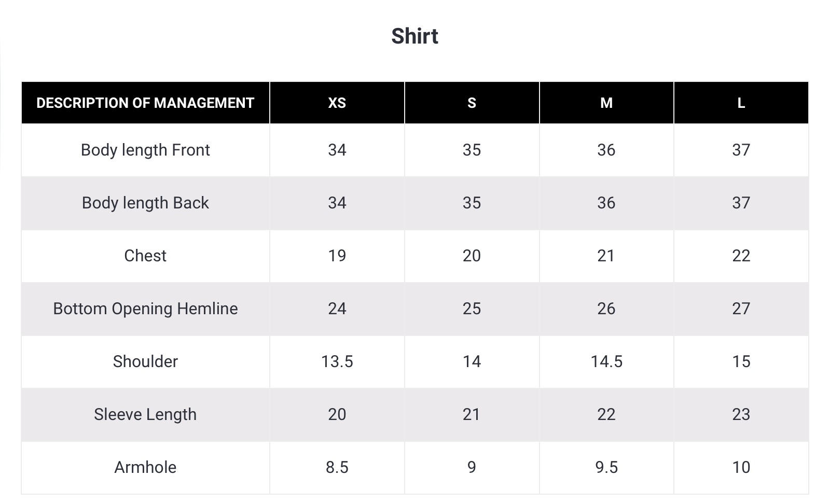Click the Sleeve Length value 23 for L

(741, 414)
